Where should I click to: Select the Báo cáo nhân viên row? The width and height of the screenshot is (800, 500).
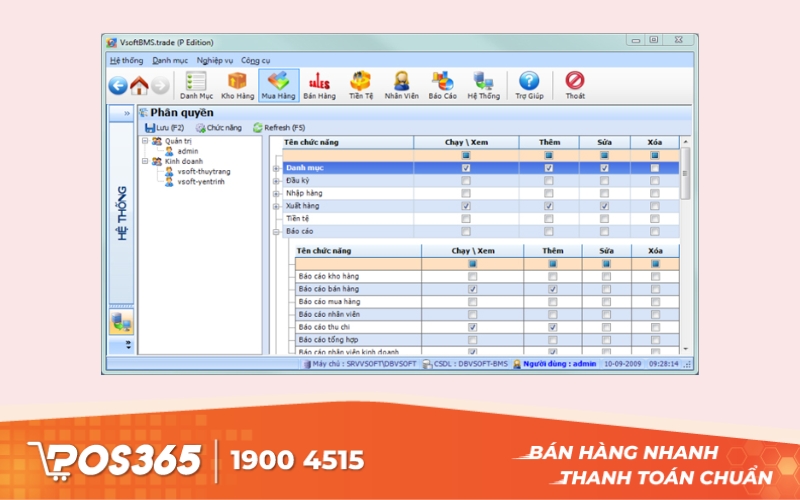[487, 314]
